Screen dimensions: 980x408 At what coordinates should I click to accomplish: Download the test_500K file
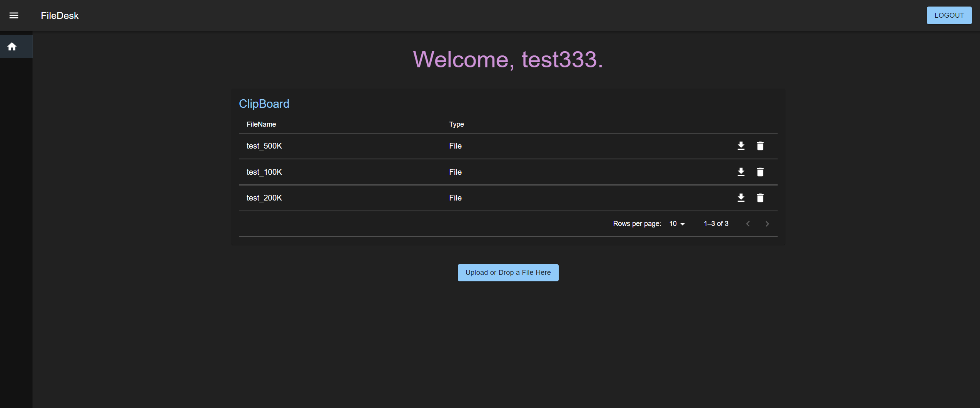(x=741, y=146)
